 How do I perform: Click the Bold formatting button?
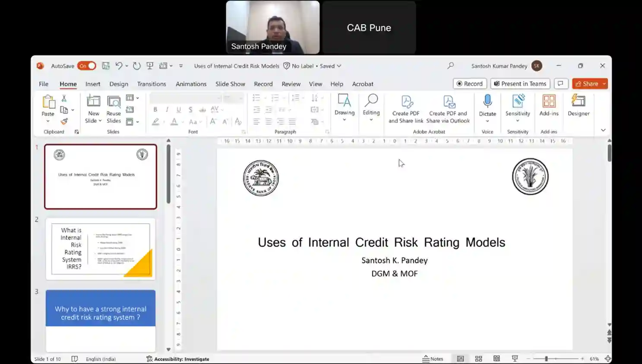(155, 110)
